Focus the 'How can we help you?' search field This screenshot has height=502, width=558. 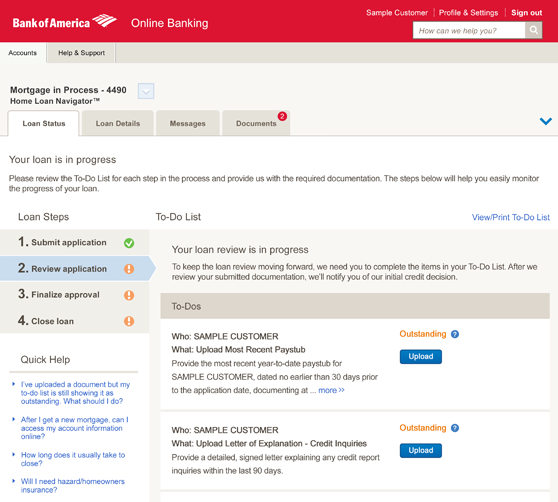click(x=469, y=30)
